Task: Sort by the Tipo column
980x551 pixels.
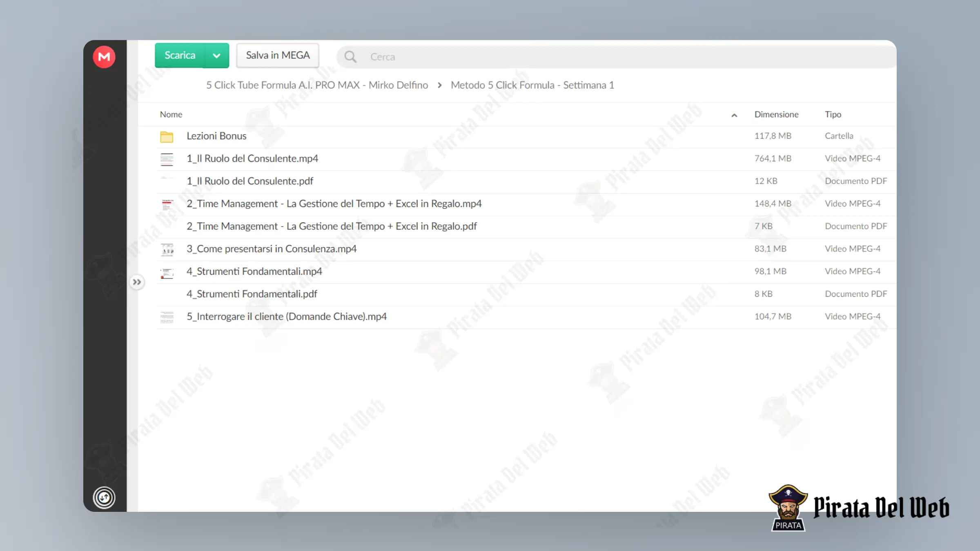Action: click(x=833, y=114)
